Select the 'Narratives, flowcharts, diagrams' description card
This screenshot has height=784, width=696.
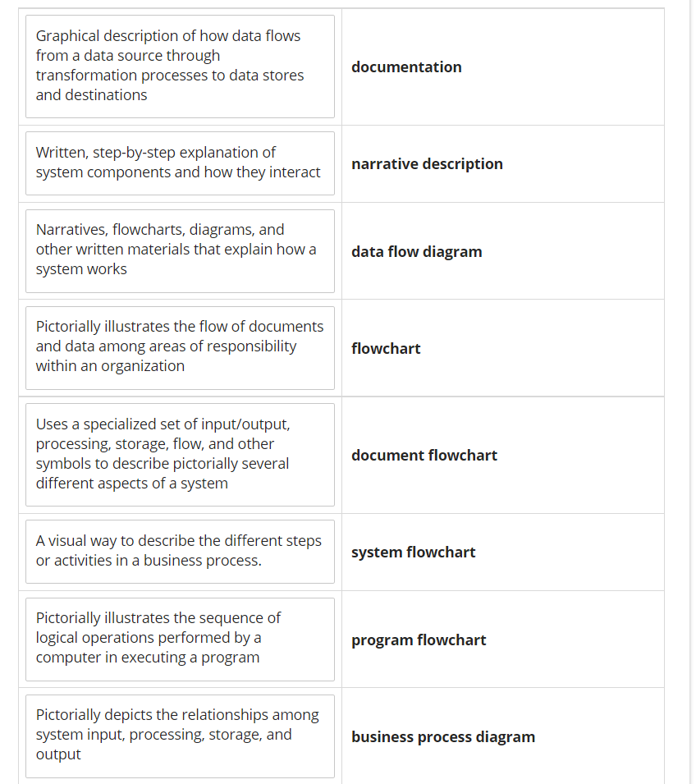click(x=180, y=250)
